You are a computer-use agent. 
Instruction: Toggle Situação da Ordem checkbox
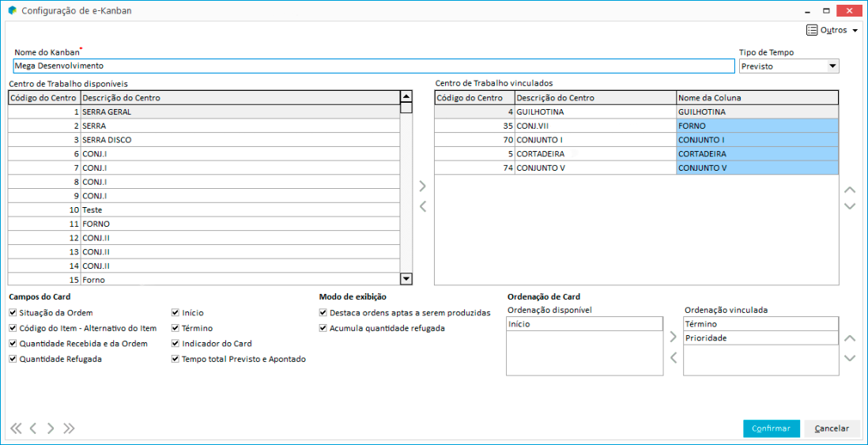pos(13,313)
